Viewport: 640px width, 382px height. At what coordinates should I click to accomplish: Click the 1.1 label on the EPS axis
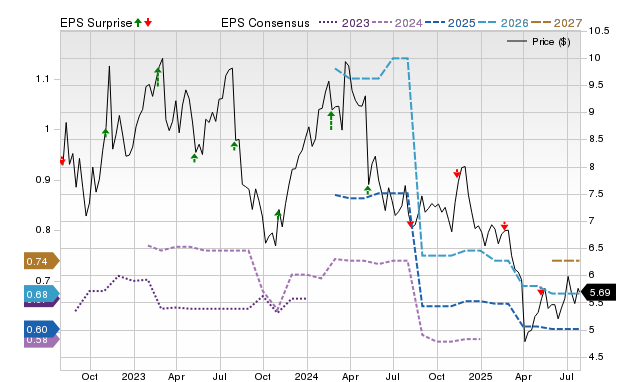(42, 79)
